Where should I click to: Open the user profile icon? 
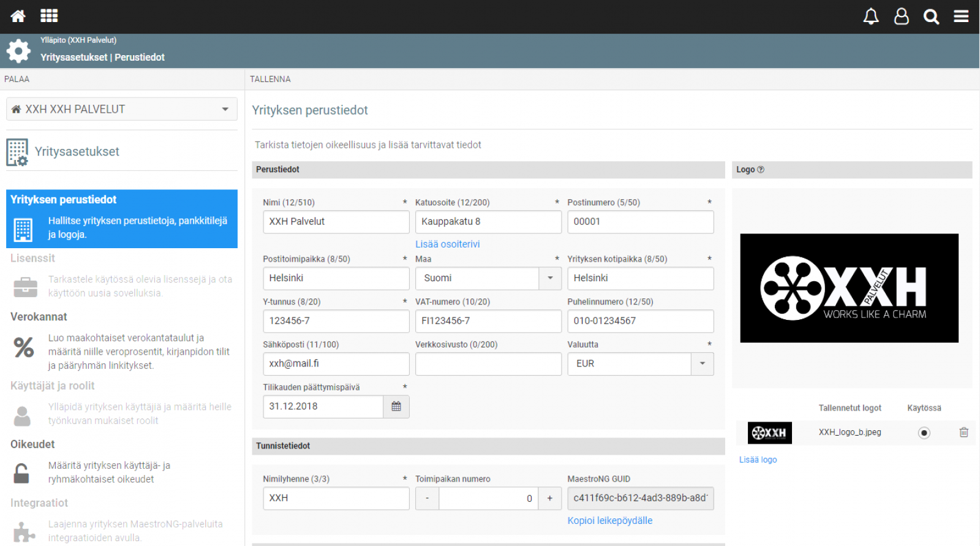click(x=902, y=17)
